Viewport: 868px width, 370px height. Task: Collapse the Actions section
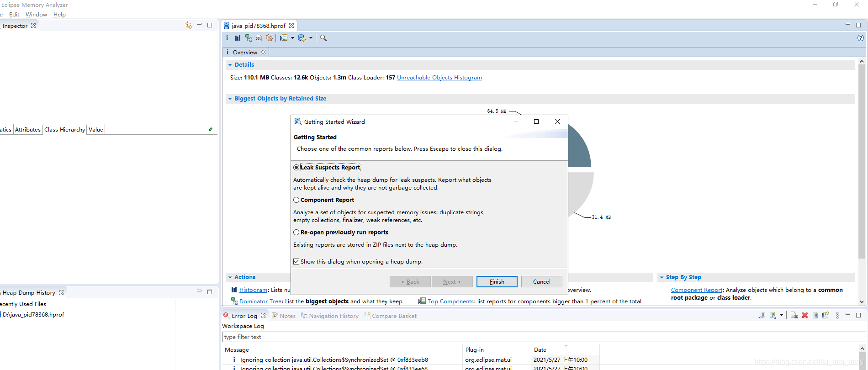coord(230,277)
